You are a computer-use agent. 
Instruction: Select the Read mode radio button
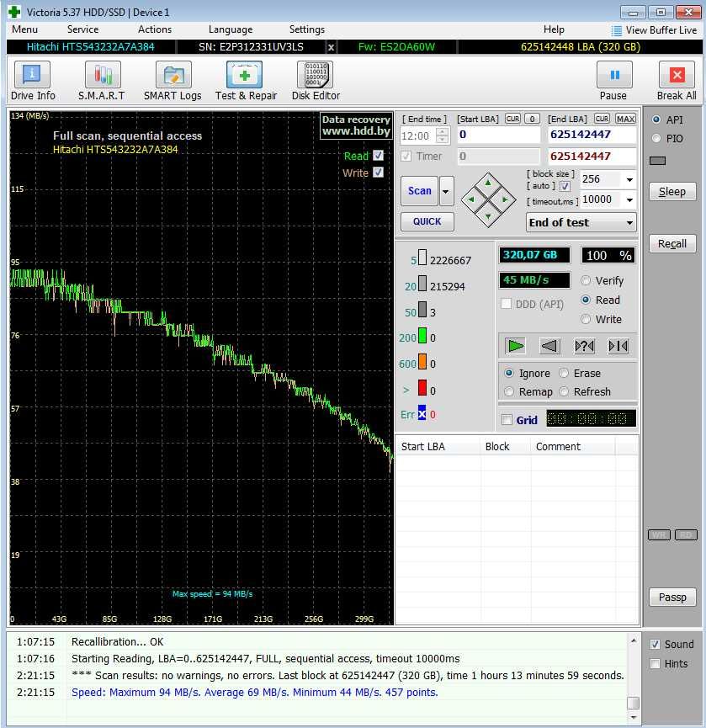click(586, 300)
